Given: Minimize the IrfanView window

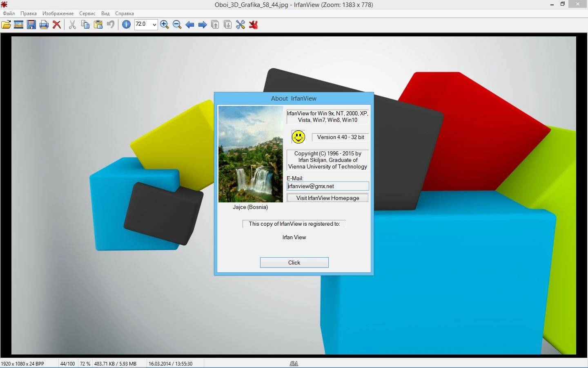Looking at the screenshot, I should tap(552, 4).
